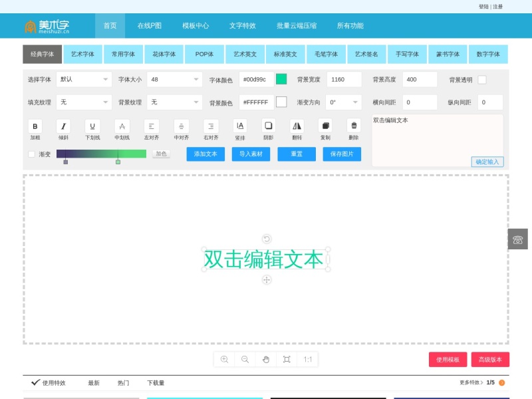Select the hand pan tool
Screen dimensions: 532x399
click(266, 359)
